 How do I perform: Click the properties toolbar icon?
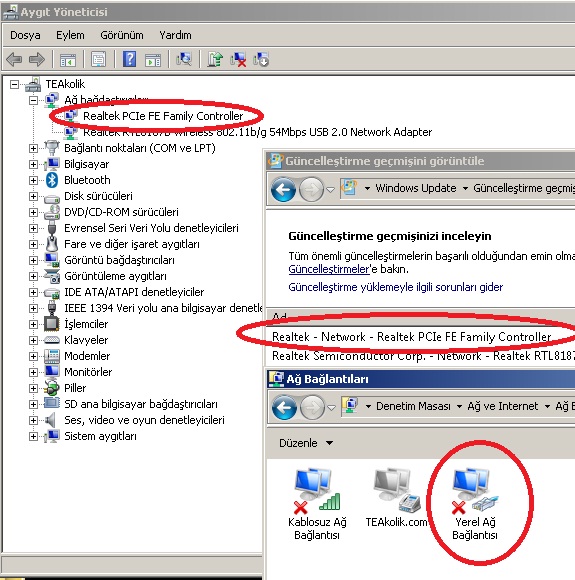click(x=98, y=60)
